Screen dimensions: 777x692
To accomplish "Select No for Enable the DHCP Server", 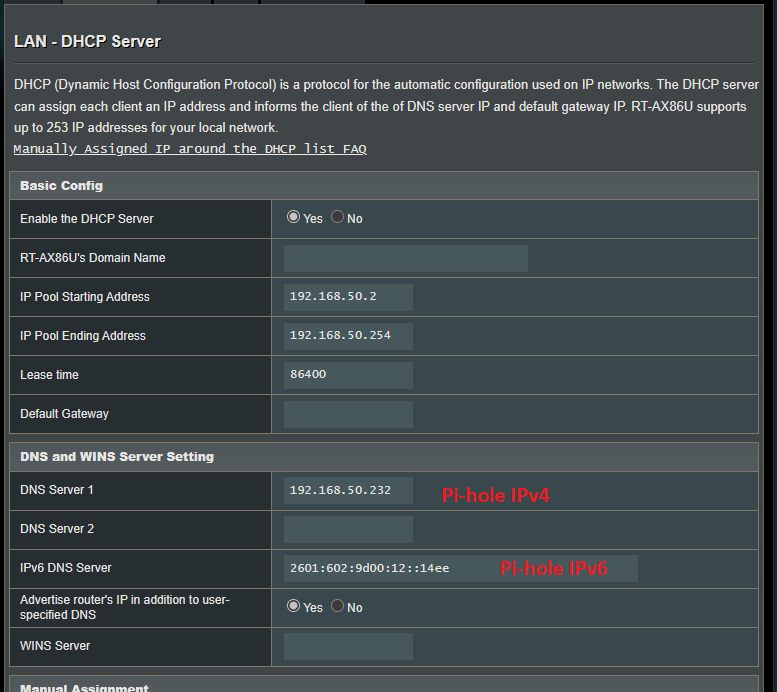I will click(x=337, y=217).
